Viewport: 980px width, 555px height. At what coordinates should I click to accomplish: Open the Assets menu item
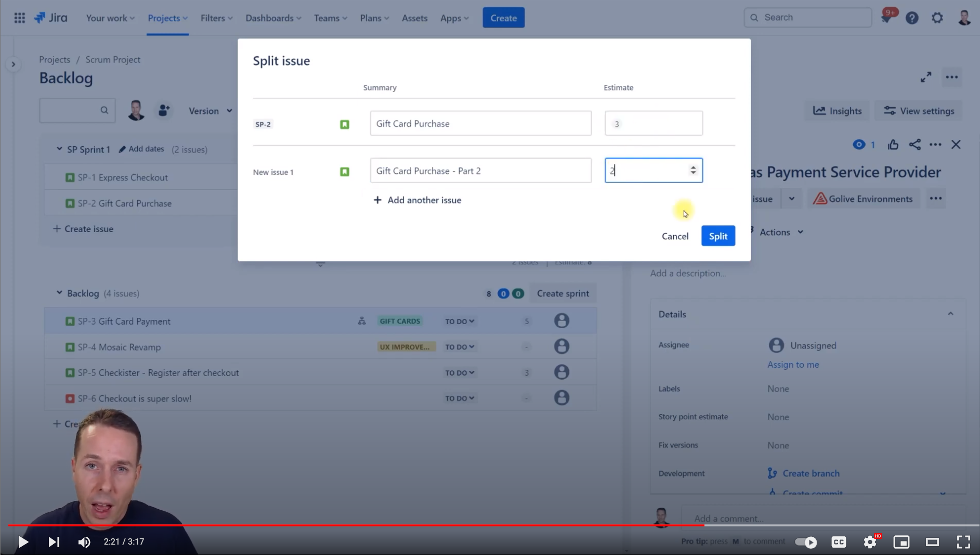(x=414, y=18)
